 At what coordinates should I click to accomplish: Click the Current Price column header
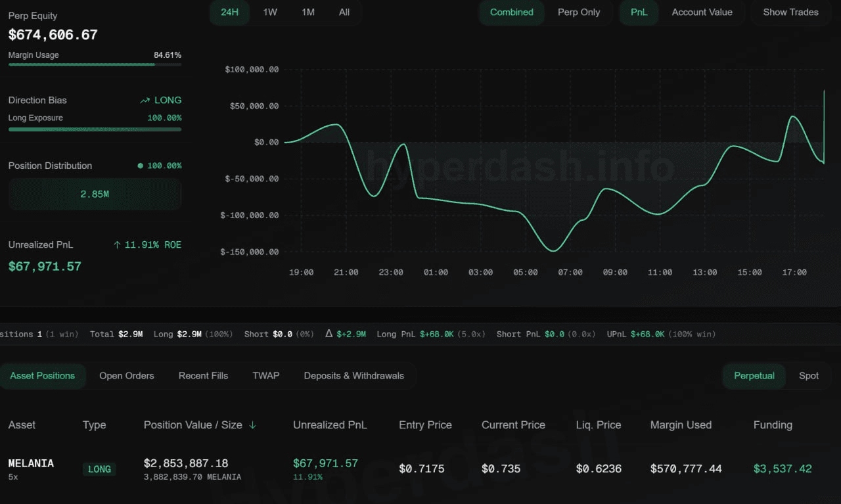[x=513, y=425]
